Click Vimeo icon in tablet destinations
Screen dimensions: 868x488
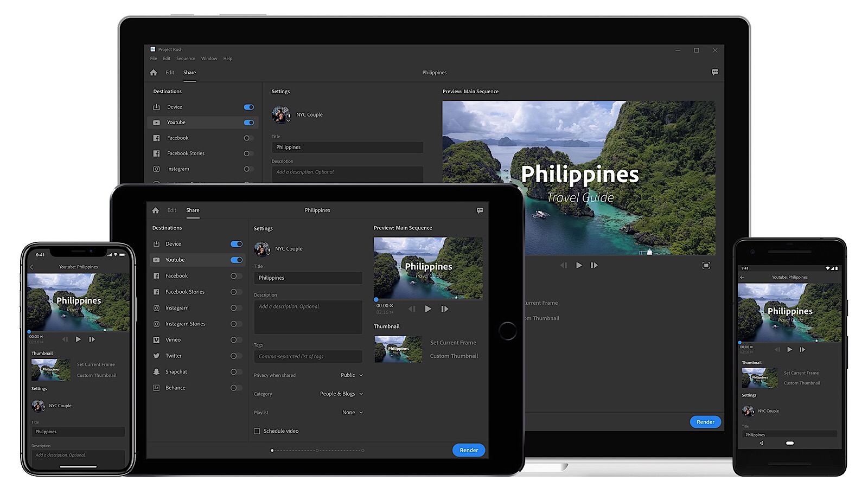[156, 340]
